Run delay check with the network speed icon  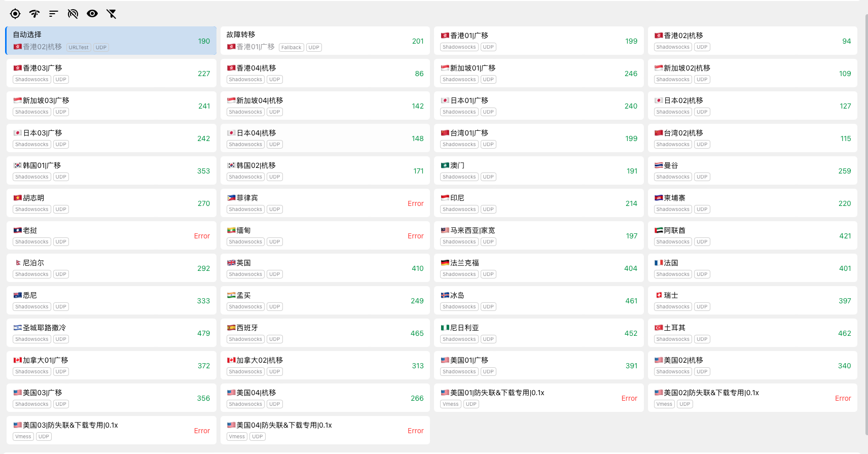pos(34,14)
